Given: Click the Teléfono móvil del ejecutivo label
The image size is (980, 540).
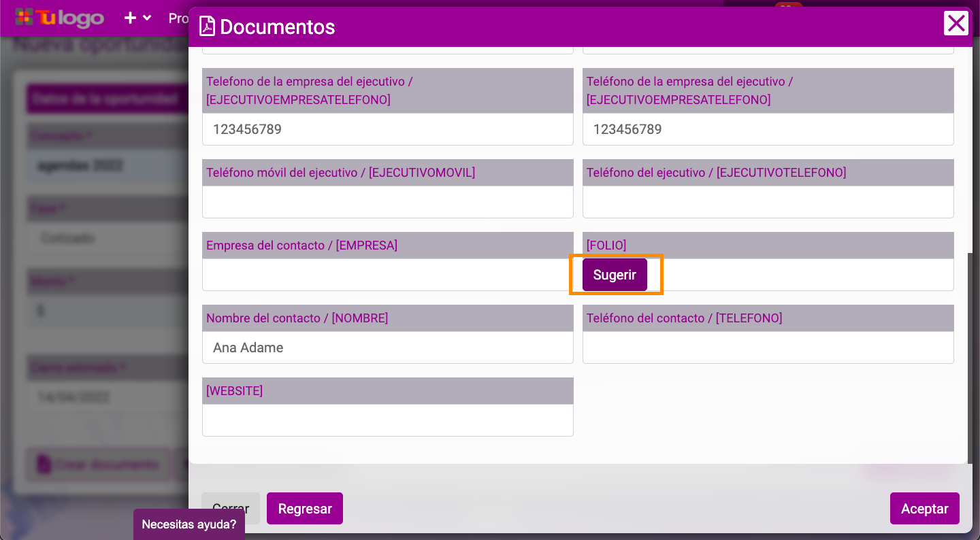Looking at the screenshot, I should (341, 173).
